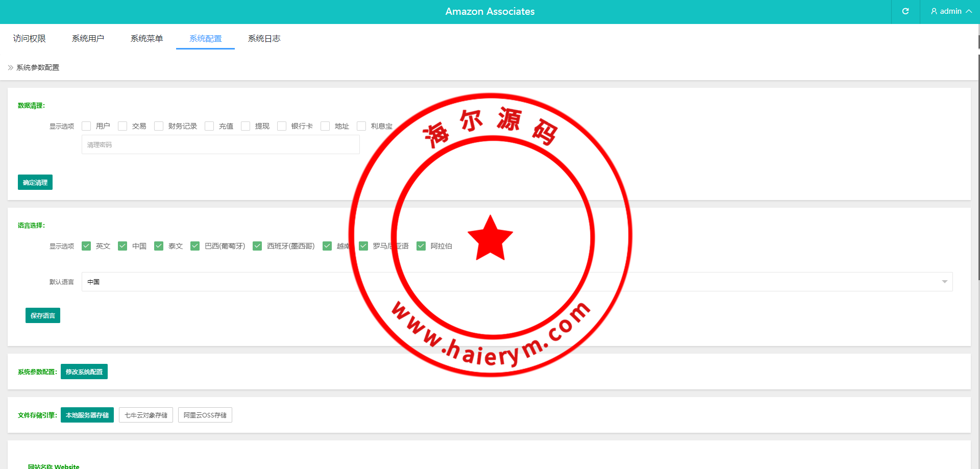Click the breadcrumb double-arrow icon
Viewport: 980px width, 469px height.
coord(10,67)
